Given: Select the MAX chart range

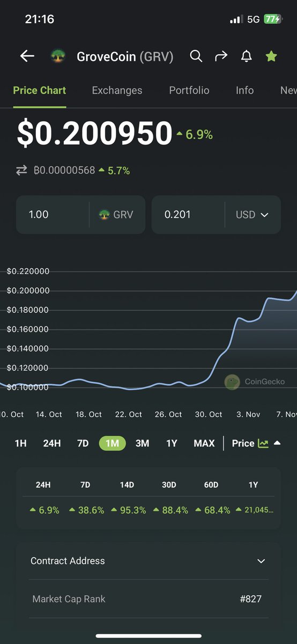Looking at the screenshot, I should tap(204, 443).
